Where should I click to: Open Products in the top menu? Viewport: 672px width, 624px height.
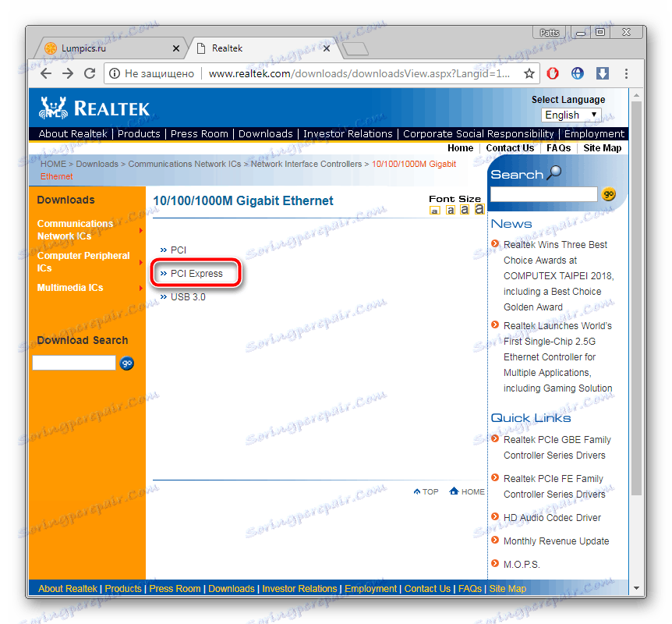(139, 134)
